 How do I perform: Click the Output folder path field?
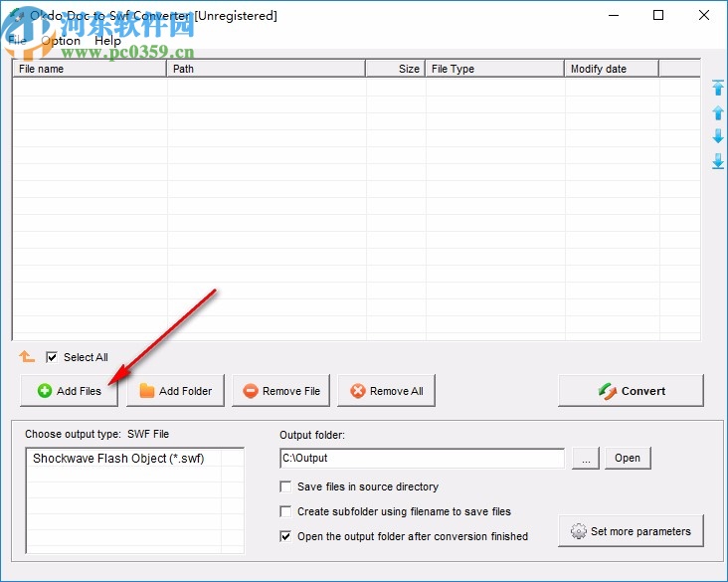423,459
